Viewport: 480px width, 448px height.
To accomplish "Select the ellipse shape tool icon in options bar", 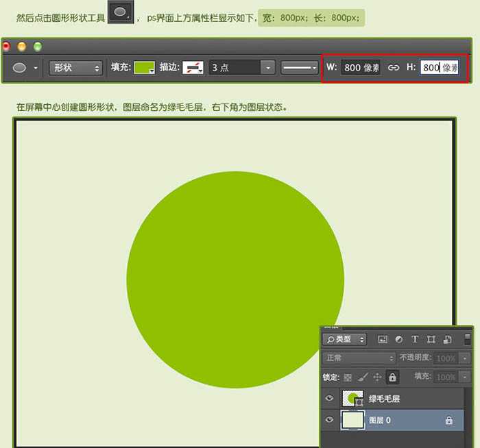I will 20,68.
